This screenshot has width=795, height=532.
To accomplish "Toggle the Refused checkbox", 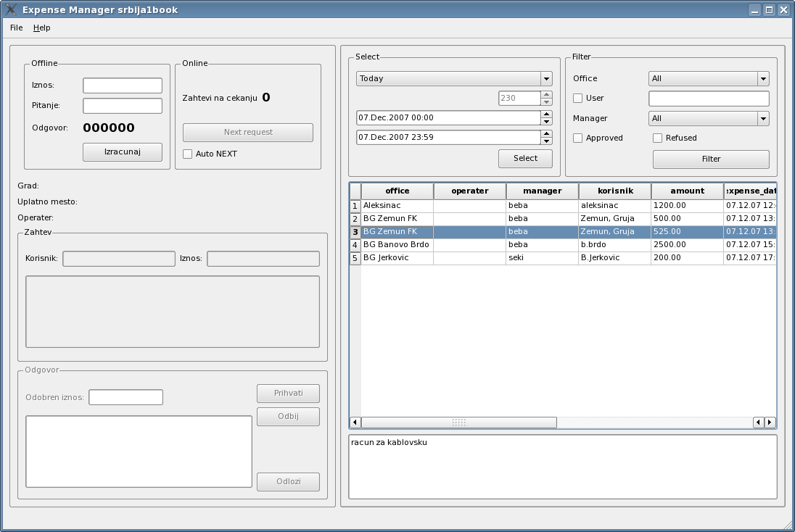I will pyautogui.click(x=658, y=138).
